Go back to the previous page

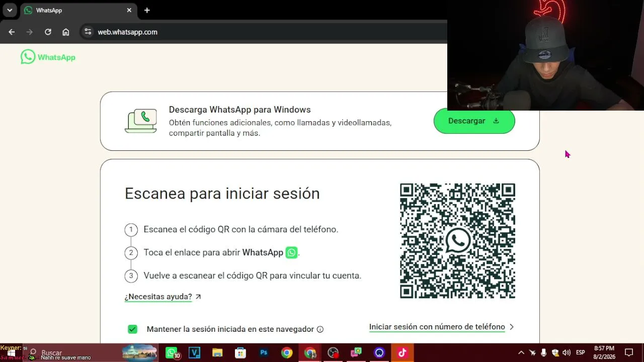(12, 32)
